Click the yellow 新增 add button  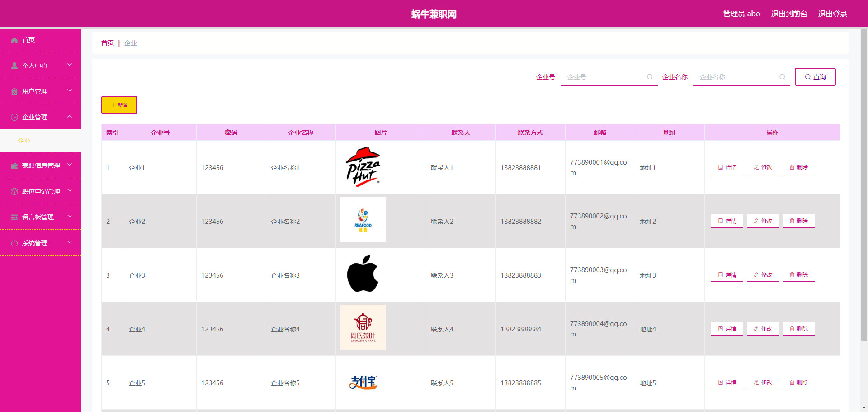(119, 105)
